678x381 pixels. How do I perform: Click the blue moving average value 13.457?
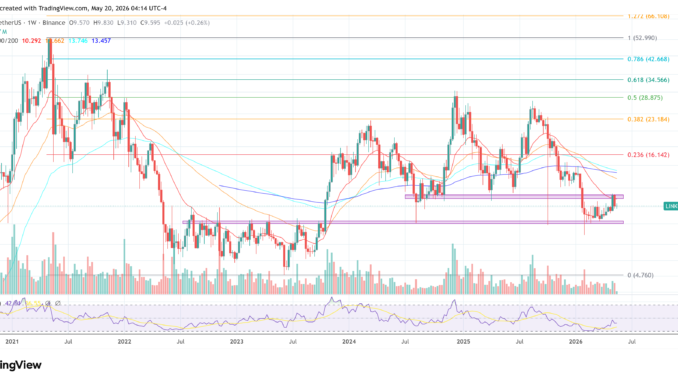pyautogui.click(x=101, y=41)
